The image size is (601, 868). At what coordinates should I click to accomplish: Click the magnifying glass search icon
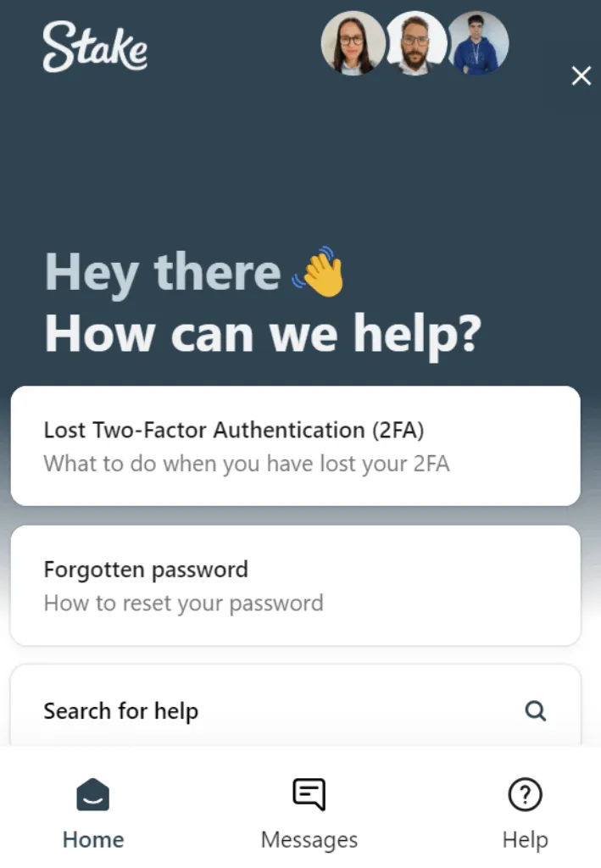click(x=535, y=710)
